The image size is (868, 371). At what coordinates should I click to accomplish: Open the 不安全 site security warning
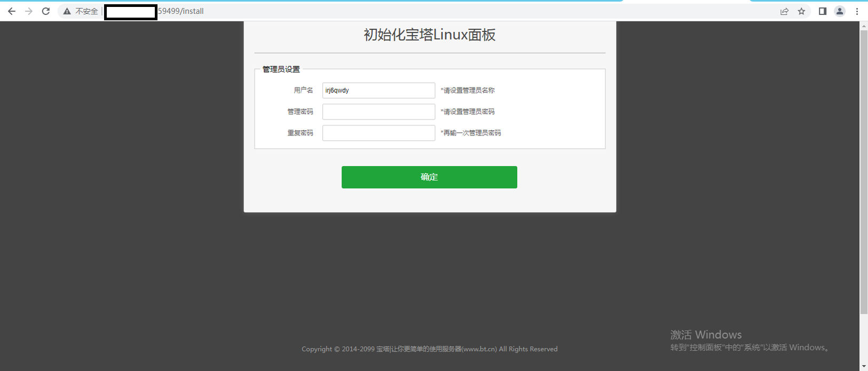(x=81, y=11)
